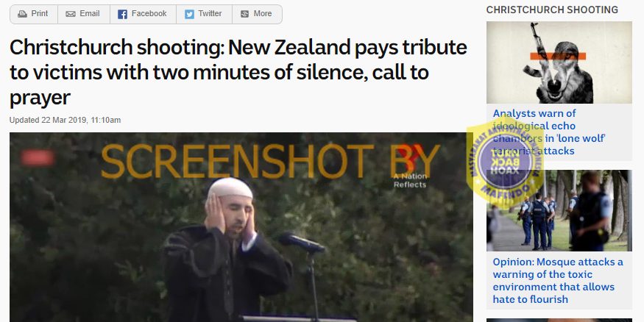The width and height of the screenshot is (644, 322).
Task: Click the Turn Back Hoax Mafindo badge
Action: (505, 162)
